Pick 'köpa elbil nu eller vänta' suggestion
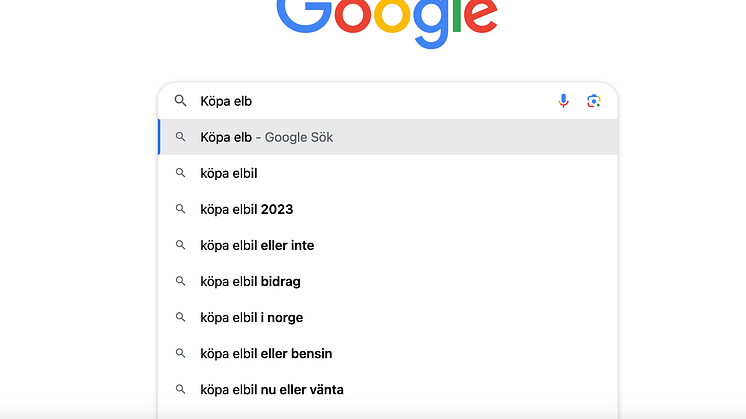Screen dimensions: 746x419 (388, 390)
